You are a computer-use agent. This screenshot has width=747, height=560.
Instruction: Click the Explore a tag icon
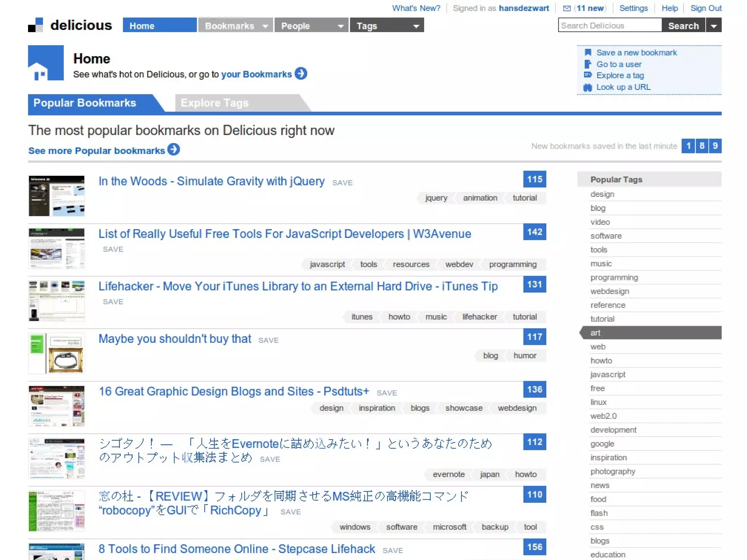point(588,75)
